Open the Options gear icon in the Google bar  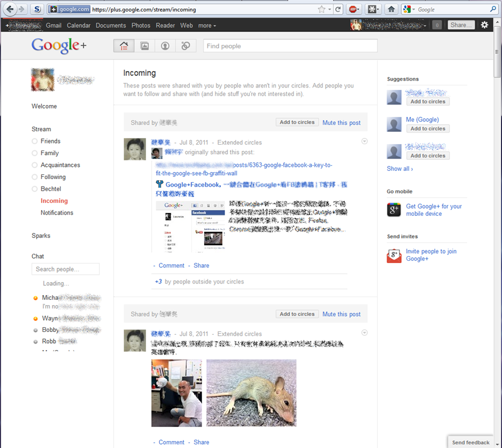coord(485,24)
